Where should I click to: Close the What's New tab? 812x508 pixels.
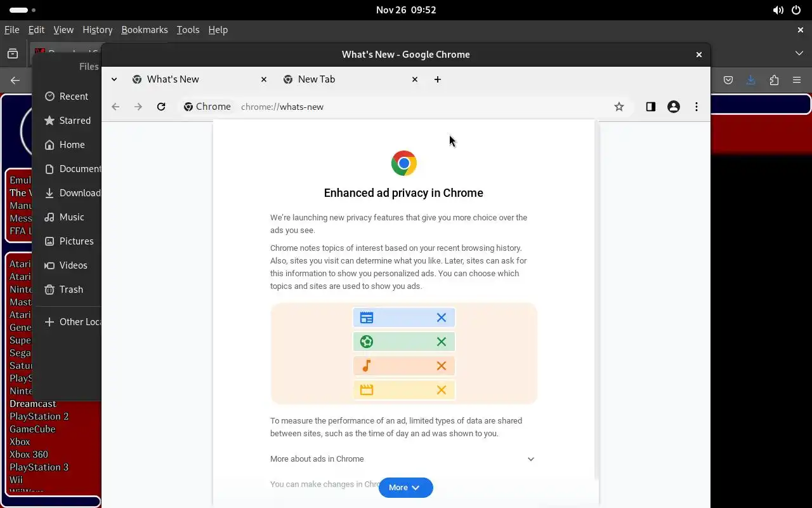(264, 79)
